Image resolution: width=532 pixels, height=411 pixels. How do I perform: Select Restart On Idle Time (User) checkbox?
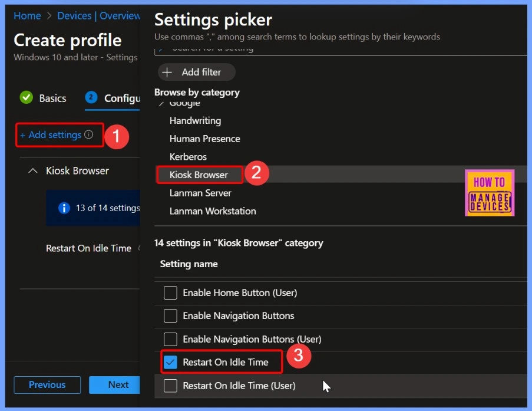click(170, 386)
